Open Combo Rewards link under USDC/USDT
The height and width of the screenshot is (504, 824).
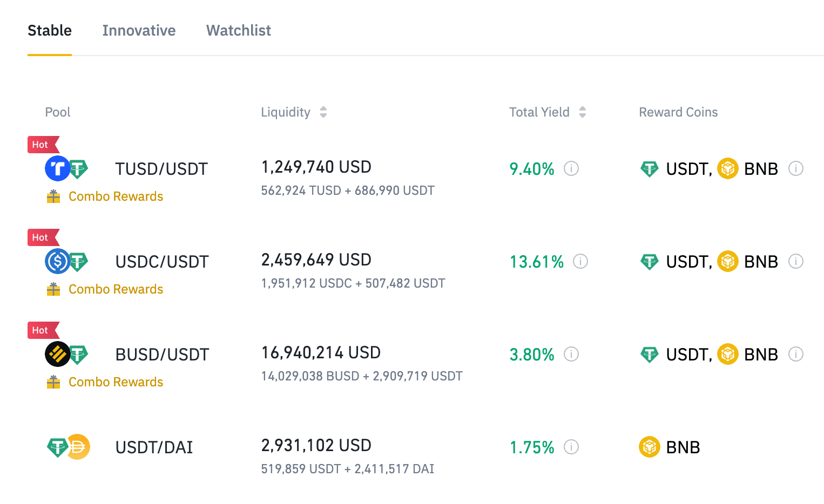(x=116, y=289)
